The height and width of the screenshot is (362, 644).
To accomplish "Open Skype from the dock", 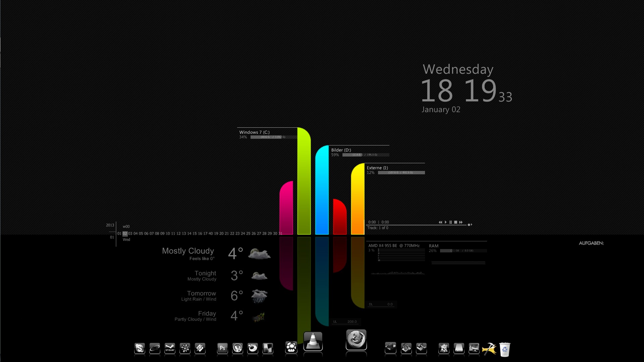I will click(x=140, y=349).
